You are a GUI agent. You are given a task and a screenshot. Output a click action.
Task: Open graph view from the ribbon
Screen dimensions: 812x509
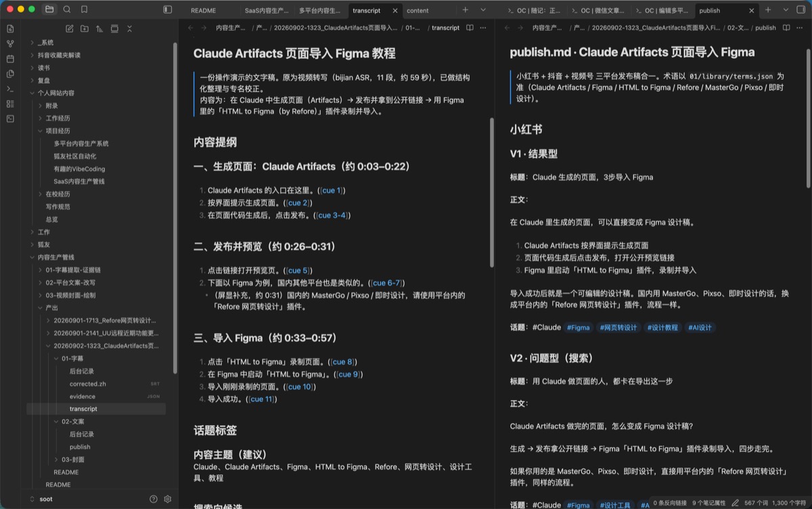pos(9,43)
